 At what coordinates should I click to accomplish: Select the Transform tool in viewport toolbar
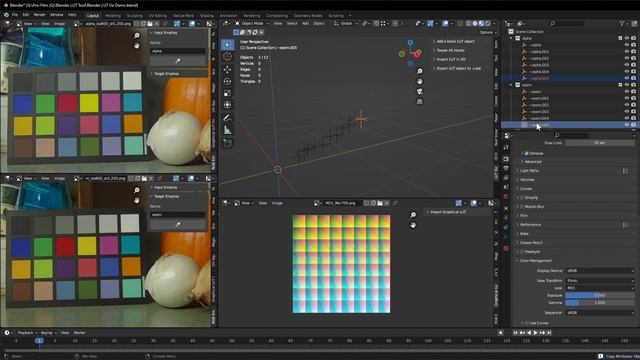pyautogui.click(x=227, y=105)
